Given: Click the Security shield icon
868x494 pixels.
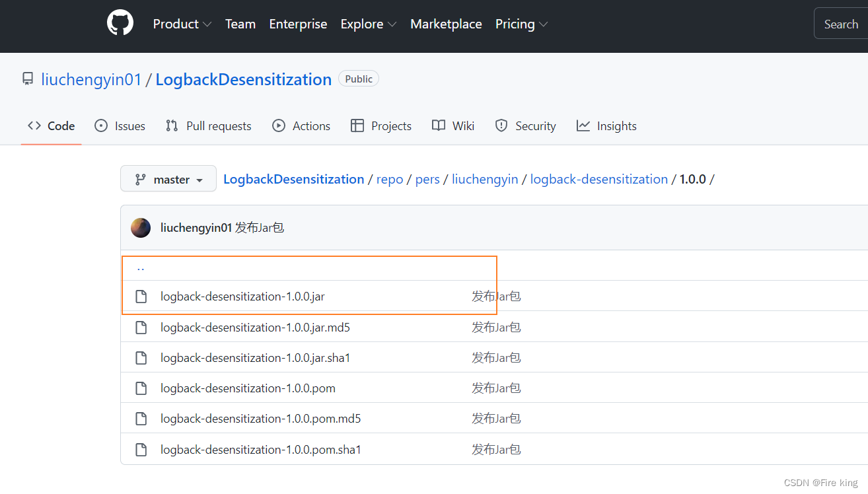Looking at the screenshot, I should [x=501, y=125].
